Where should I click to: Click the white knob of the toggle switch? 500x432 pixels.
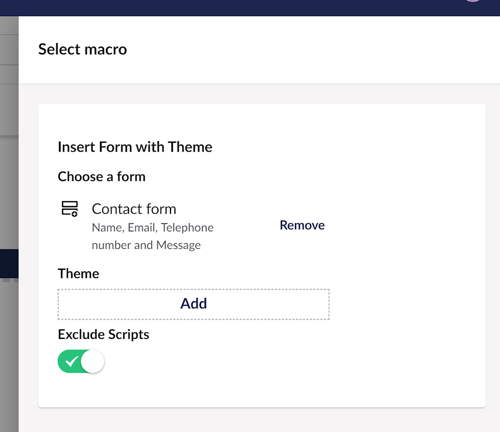point(92,361)
